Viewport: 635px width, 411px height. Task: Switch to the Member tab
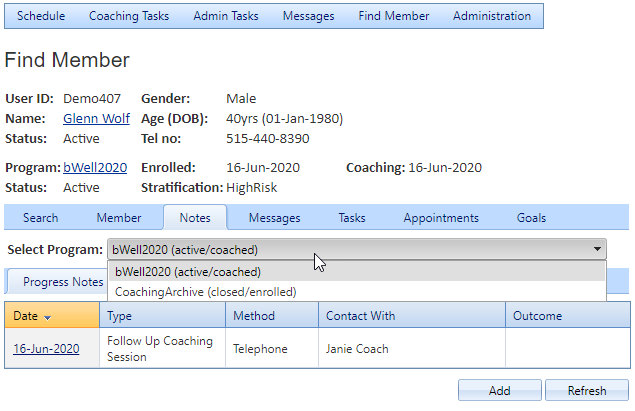point(119,218)
